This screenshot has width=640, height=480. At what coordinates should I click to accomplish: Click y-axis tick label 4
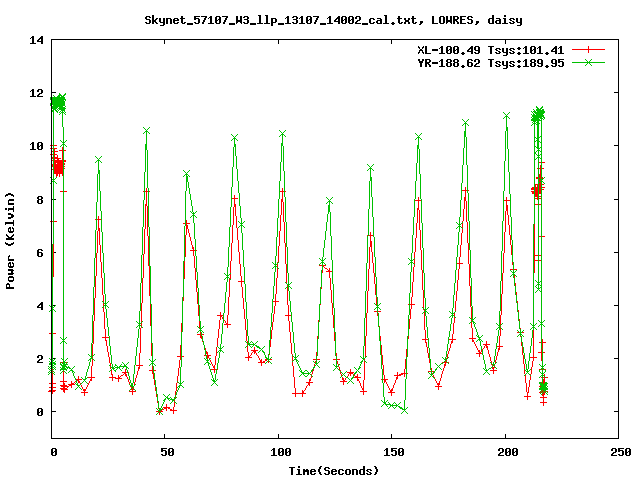coord(40,306)
